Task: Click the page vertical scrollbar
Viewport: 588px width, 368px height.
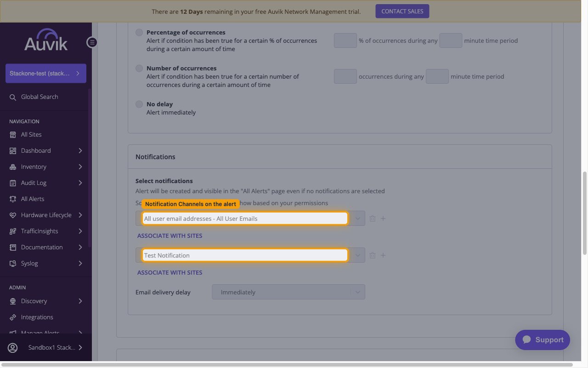Action: pos(585,213)
